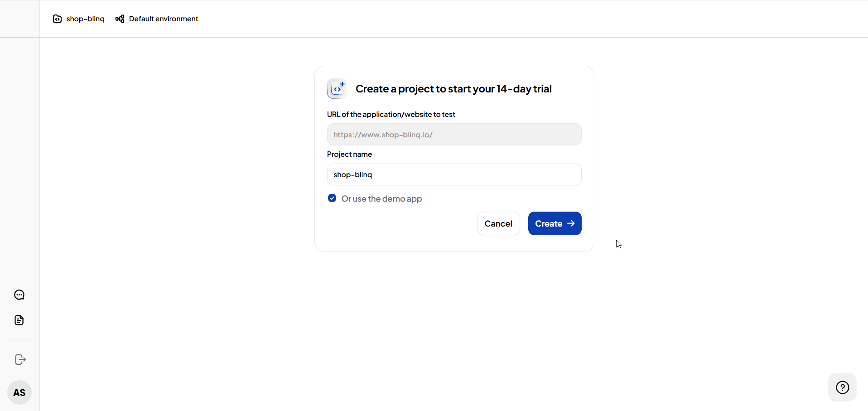The image size is (868, 411).
Task: Open the documentation icon in sidebar
Action: tap(19, 320)
